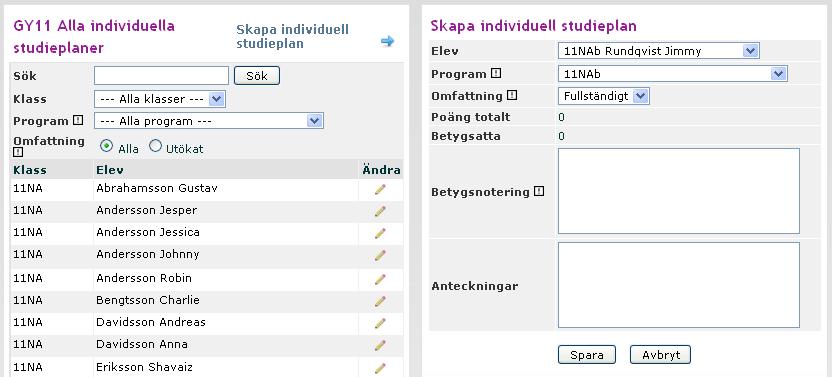Open pencil edit icon for Davidsson Andreas
This screenshot has height=377, width=832.
(380, 323)
